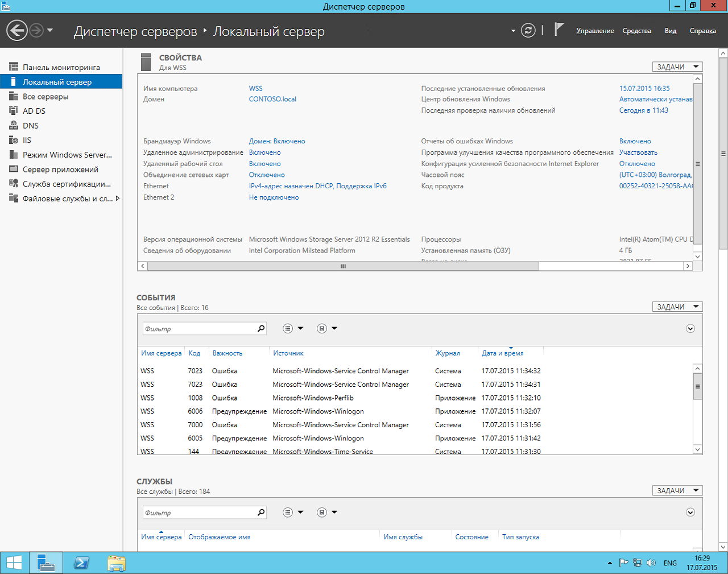The image size is (728, 574).
Task: Click last installed updates date link
Action: (x=644, y=89)
